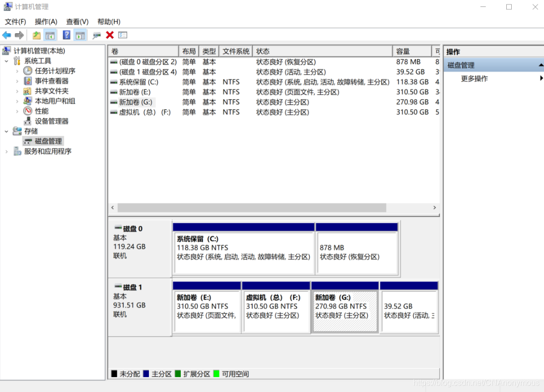The image size is (544, 392).
Task: Click the 270.98 GB capacity cell
Action: click(412, 102)
